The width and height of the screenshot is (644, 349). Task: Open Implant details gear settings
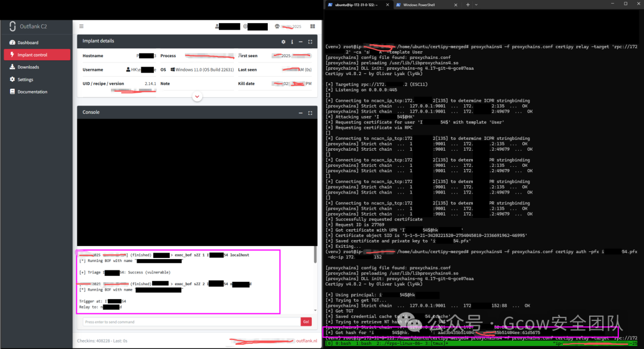(x=283, y=42)
